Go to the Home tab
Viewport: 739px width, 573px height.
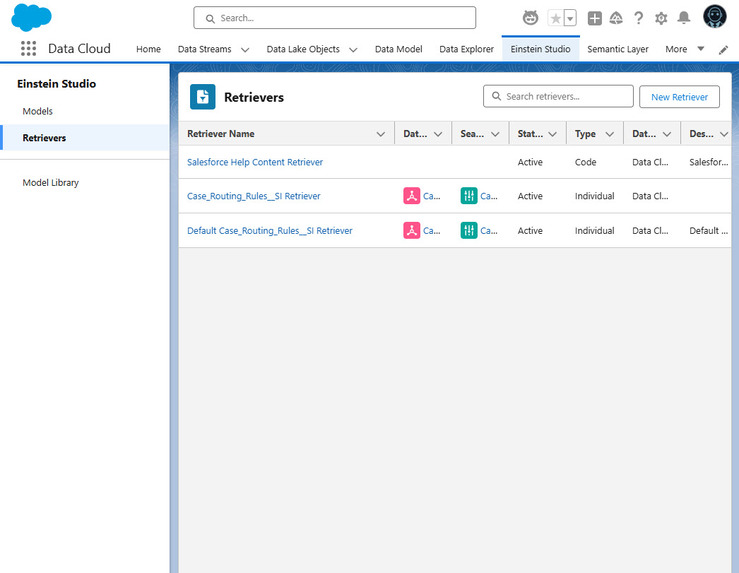(x=148, y=49)
